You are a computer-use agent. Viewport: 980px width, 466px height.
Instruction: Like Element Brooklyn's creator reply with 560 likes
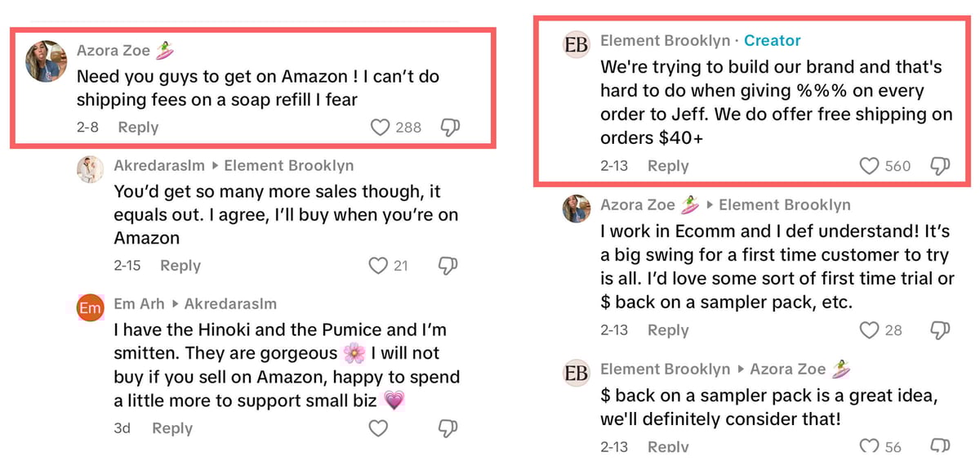click(x=869, y=166)
